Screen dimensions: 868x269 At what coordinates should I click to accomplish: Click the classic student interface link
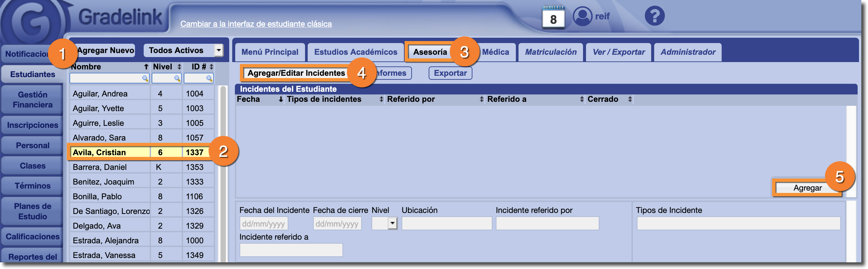point(256,24)
